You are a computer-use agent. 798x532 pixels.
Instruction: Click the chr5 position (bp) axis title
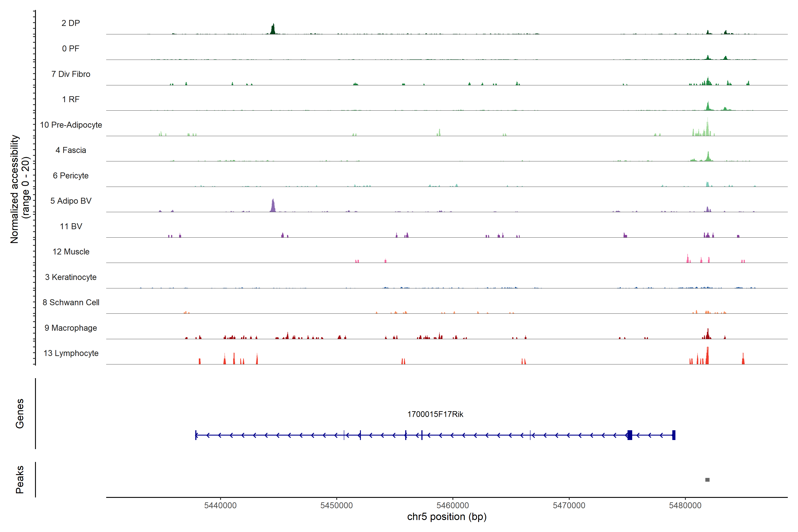[x=446, y=517]
